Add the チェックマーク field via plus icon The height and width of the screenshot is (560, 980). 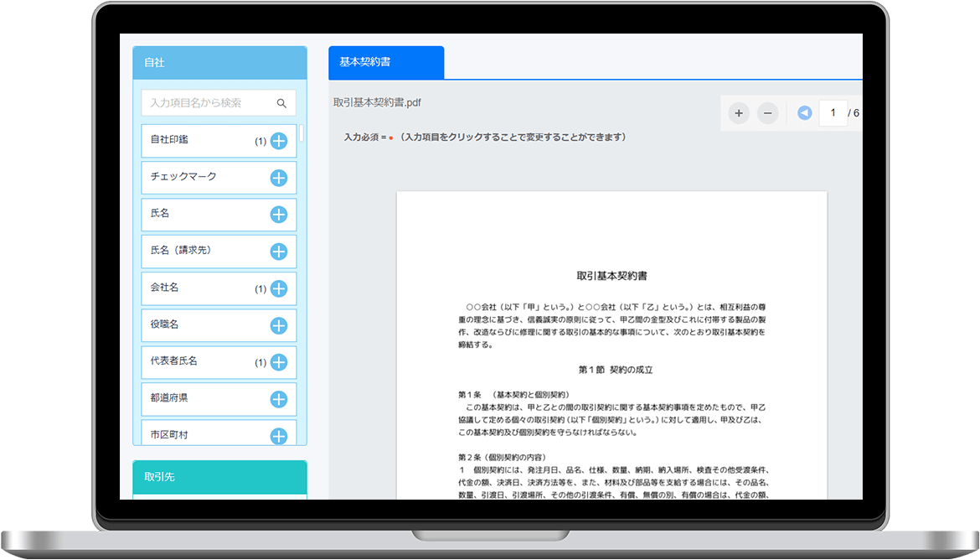(x=279, y=178)
